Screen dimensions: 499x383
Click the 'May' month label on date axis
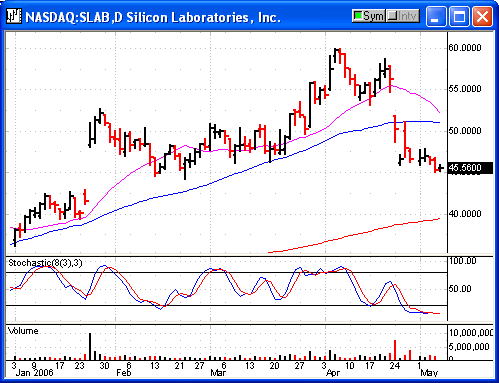pyautogui.click(x=429, y=373)
